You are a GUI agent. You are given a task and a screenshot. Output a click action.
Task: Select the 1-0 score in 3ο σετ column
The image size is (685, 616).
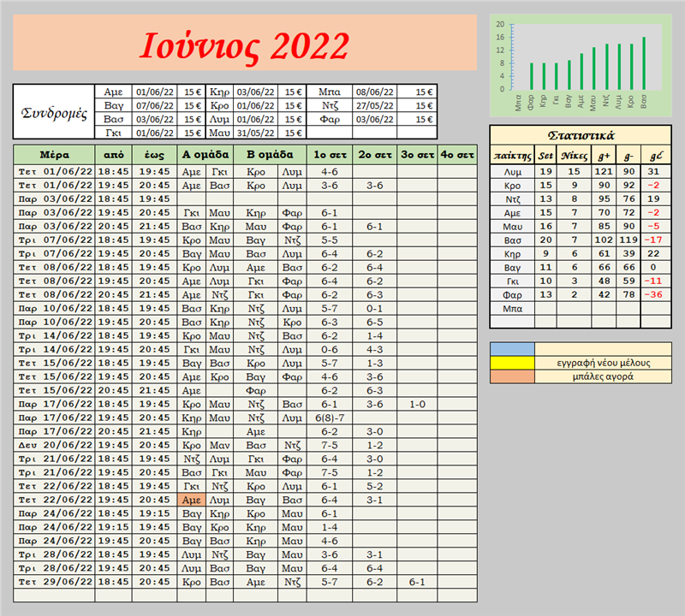(416, 404)
